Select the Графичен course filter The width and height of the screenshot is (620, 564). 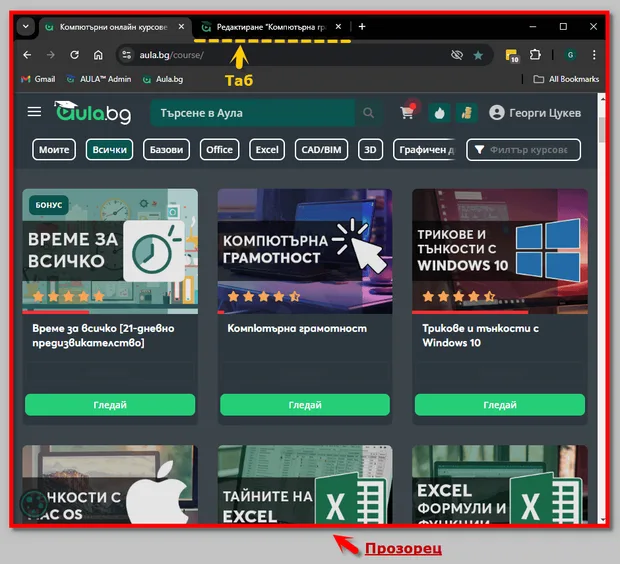(425, 150)
